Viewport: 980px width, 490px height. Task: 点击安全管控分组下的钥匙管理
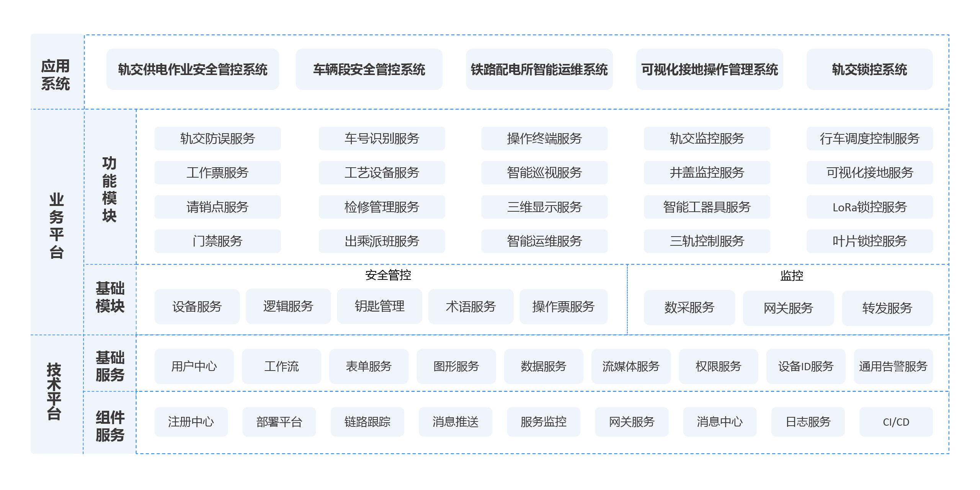(x=379, y=306)
